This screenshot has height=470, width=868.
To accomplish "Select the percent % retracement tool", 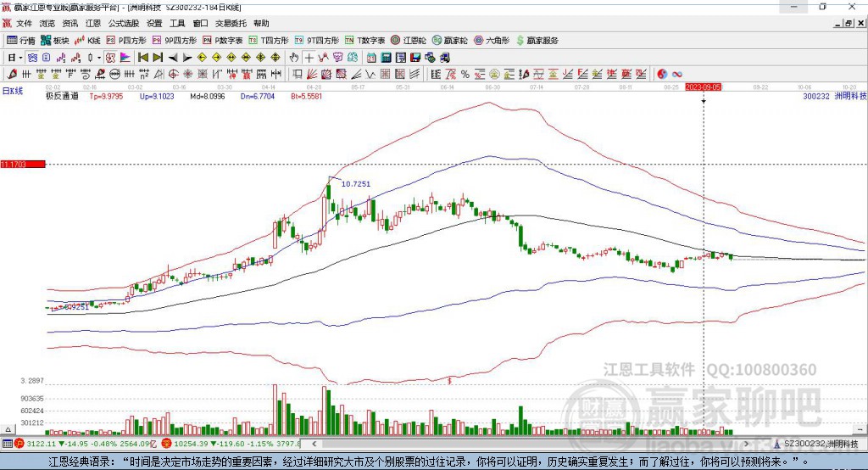I will click(465, 74).
